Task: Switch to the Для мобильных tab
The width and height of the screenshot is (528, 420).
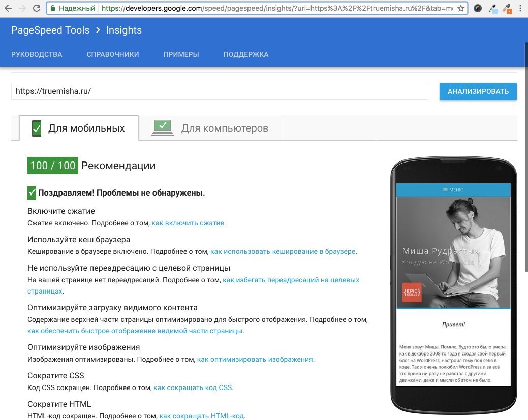Action: [79, 128]
